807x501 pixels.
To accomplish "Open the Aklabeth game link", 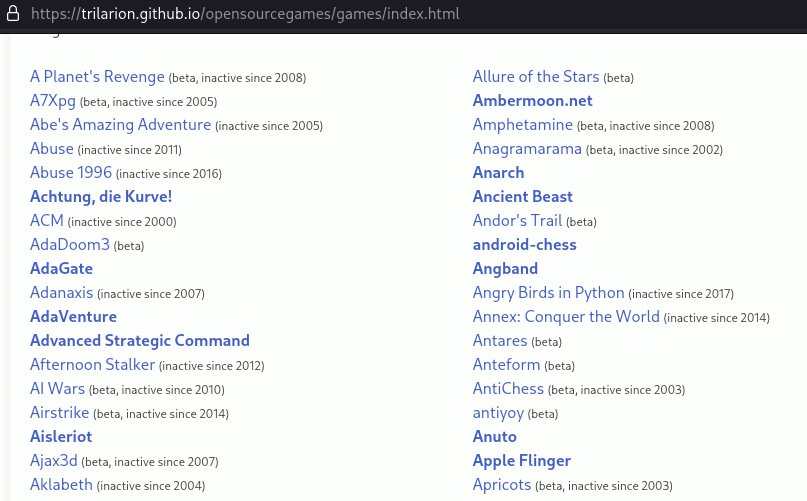I will tap(61, 485).
